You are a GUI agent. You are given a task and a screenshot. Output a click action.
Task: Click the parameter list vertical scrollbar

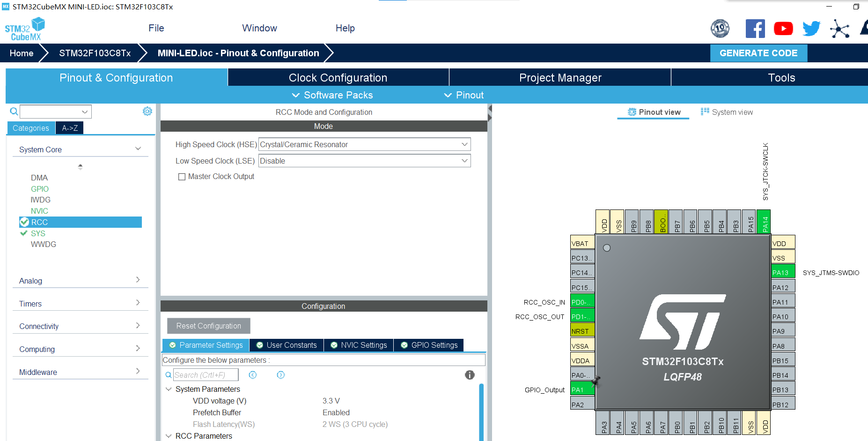pos(481,411)
